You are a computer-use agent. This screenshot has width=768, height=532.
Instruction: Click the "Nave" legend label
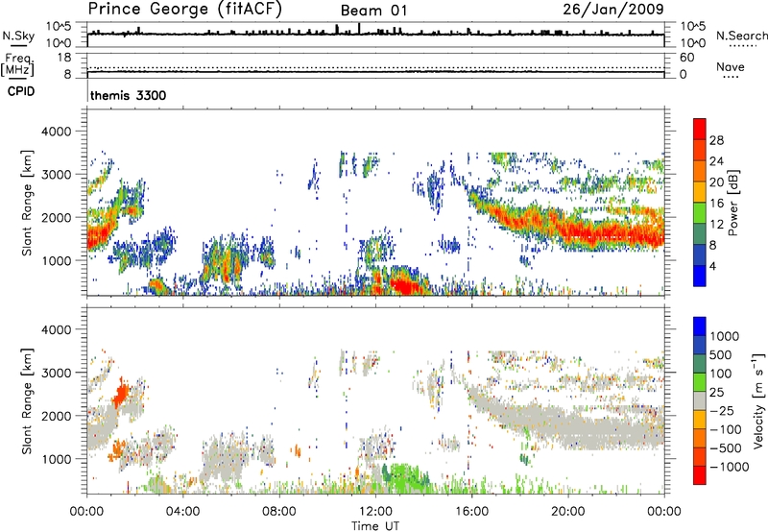(731, 67)
